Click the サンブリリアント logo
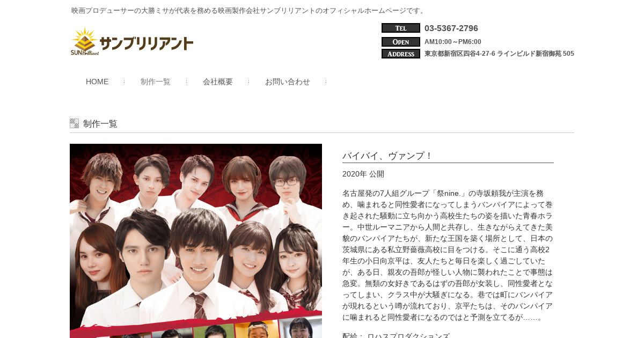This screenshot has height=338, width=644. (132, 41)
